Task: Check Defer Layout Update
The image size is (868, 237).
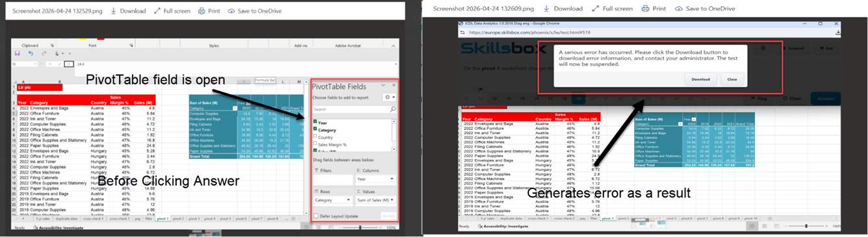Action: click(316, 215)
